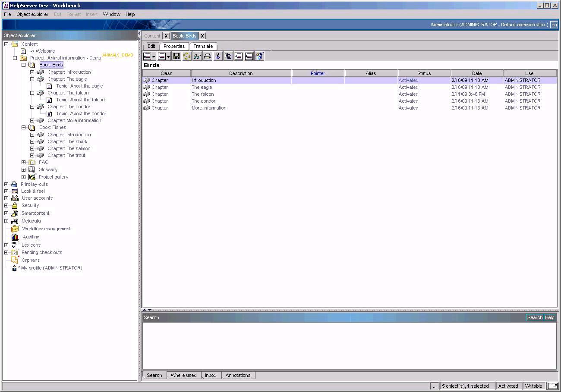This screenshot has height=392, width=561.
Task: Click the Glossary book icon
Action: click(x=32, y=169)
